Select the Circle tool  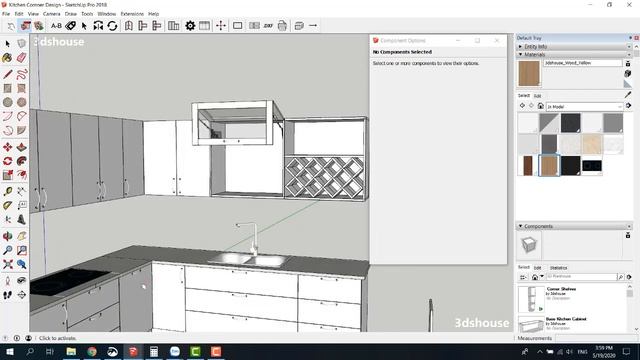(7, 102)
